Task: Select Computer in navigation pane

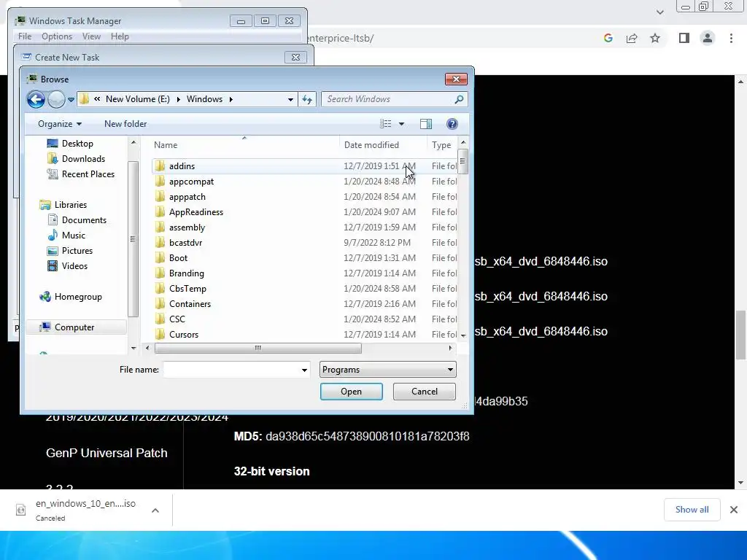Action: (x=67, y=327)
